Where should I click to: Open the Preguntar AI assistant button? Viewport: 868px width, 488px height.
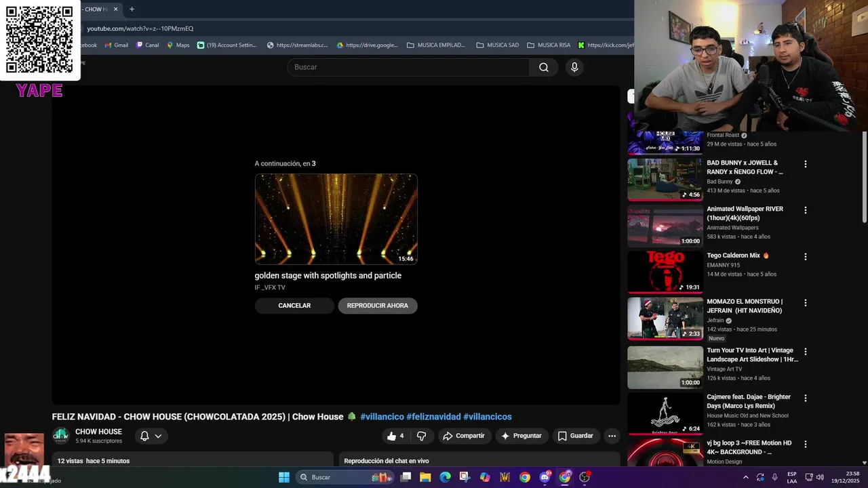click(x=521, y=436)
